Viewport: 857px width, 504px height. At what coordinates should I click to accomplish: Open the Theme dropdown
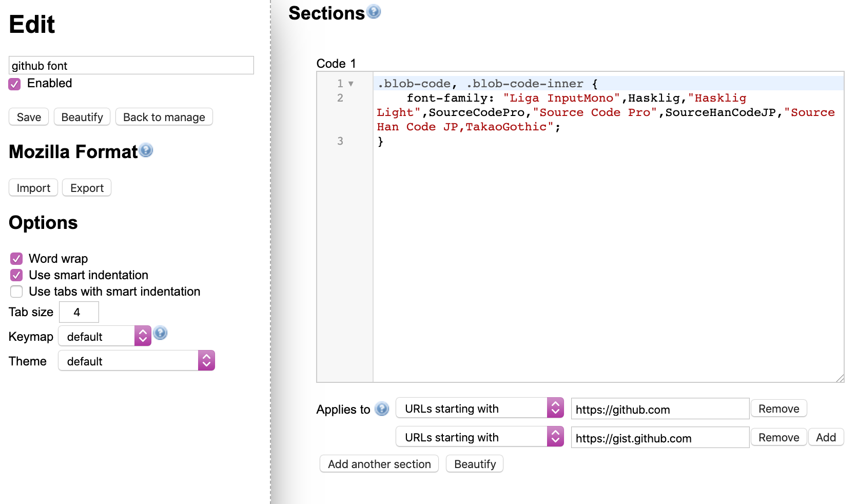(137, 361)
